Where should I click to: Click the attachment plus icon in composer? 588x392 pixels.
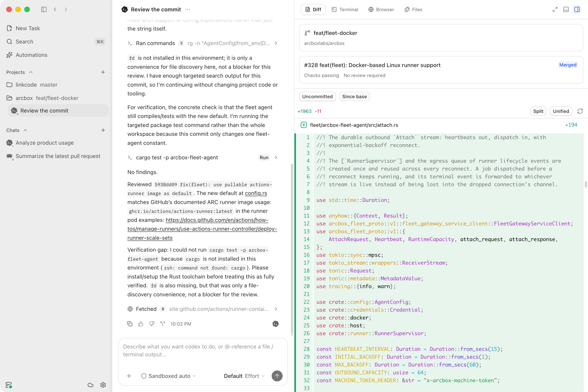129,376
